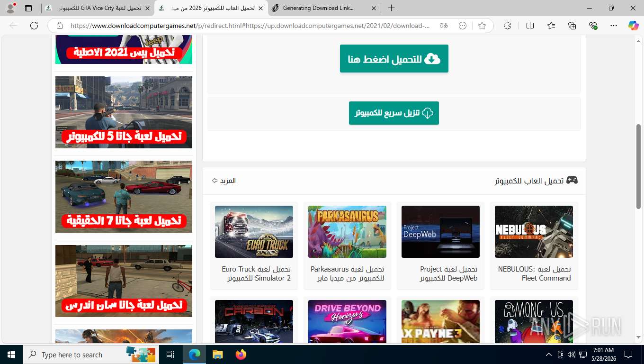644x364 pixels.
Task: Go back to the previous page
Action: 13,26
